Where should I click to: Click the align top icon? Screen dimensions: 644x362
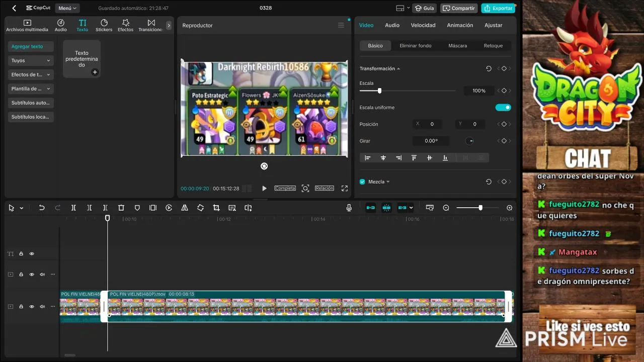[x=414, y=158]
